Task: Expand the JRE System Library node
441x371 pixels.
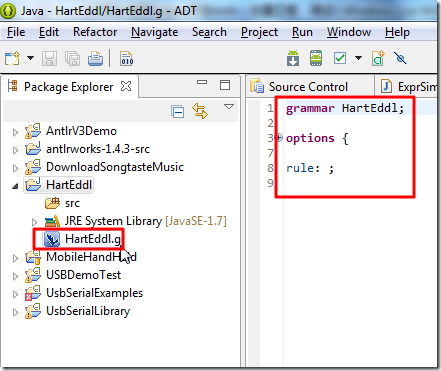Action: pyautogui.click(x=34, y=222)
